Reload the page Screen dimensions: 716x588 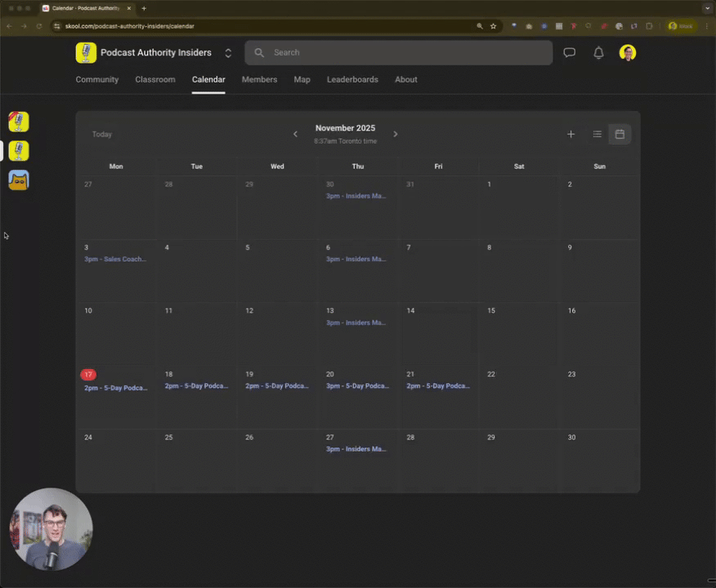click(x=38, y=26)
